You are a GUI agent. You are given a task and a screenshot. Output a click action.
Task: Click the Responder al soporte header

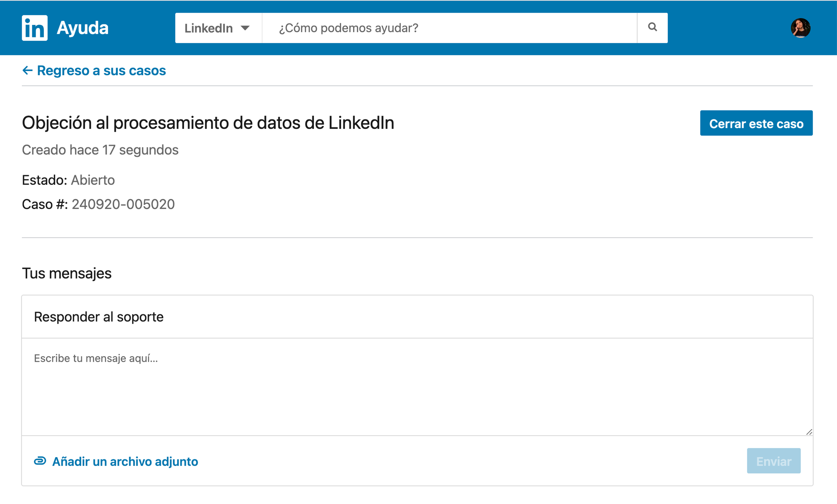tap(99, 317)
